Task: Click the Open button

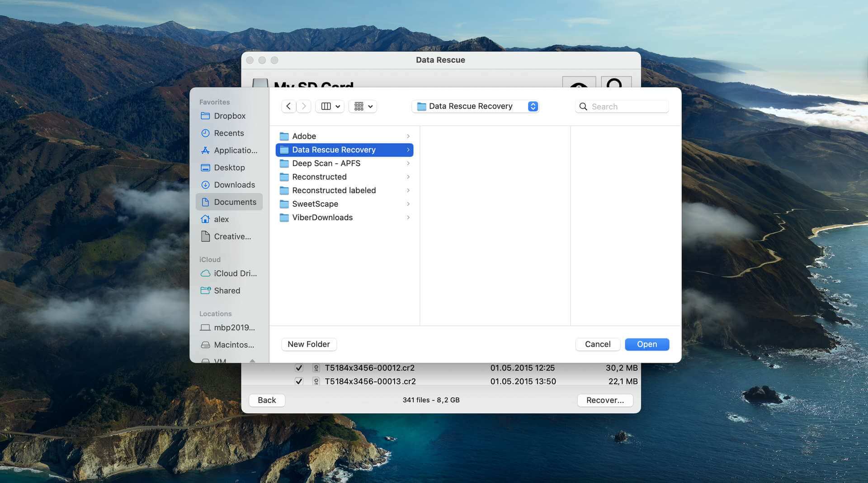Action: (647, 344)
